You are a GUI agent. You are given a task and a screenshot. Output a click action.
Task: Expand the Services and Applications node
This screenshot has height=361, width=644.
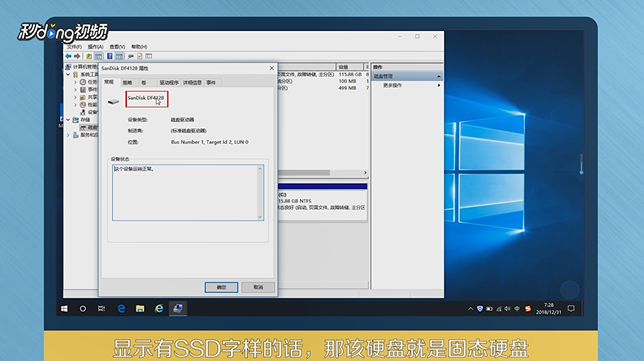(x=68, y=135)
